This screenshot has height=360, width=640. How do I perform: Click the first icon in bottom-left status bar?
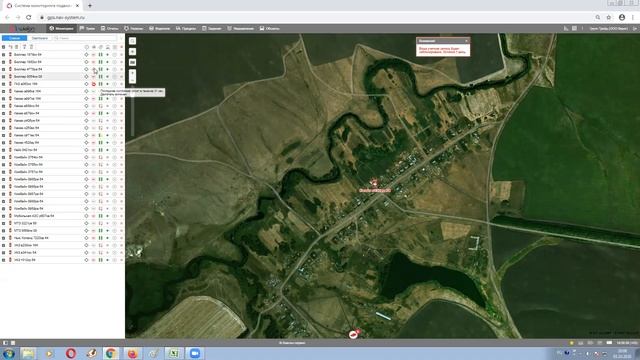(x=5, y=343)
